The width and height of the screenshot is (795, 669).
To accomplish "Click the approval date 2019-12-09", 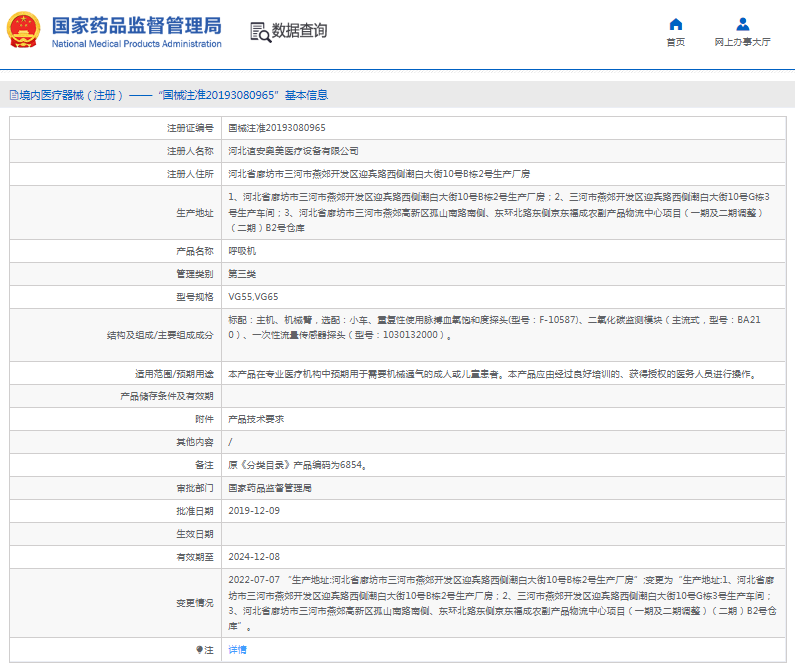I will pyautogui.click(x=254, y=510).
